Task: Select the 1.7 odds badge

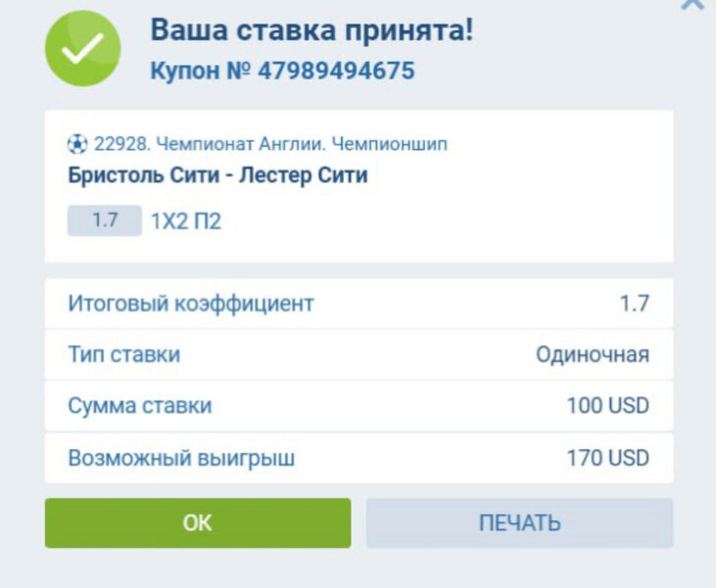Action: 105,220
